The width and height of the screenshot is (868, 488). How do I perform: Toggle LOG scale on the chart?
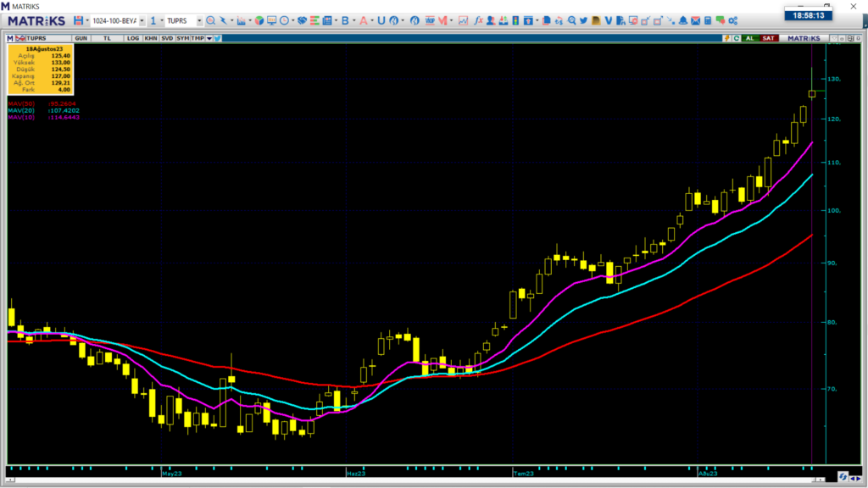(x=133, y=38)
